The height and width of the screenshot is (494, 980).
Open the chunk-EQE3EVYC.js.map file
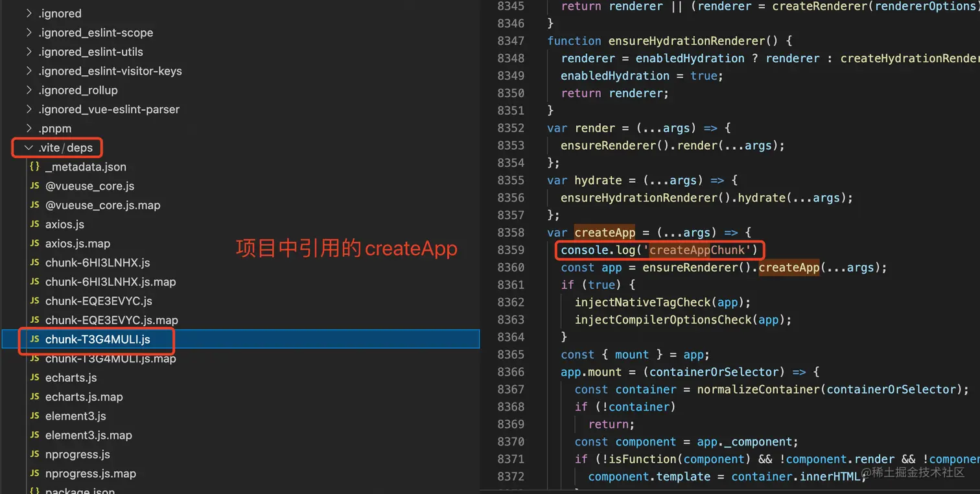point(111,320)
